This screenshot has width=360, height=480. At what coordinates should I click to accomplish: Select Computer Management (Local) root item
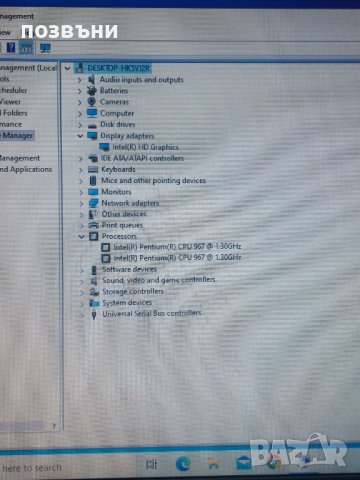click(28, 68)
